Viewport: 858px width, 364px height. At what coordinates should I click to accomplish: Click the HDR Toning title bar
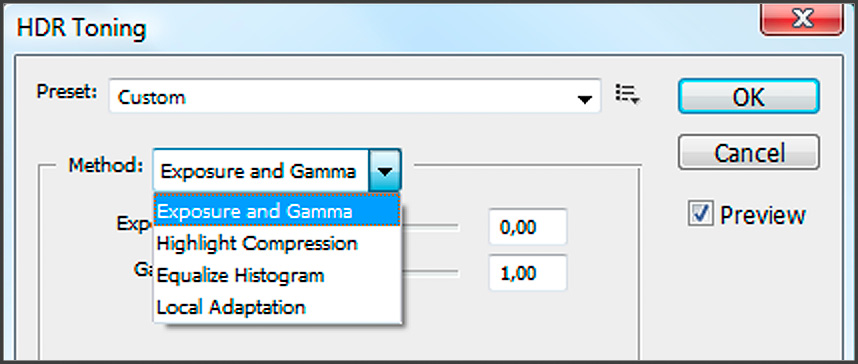(x=383, y=27)
